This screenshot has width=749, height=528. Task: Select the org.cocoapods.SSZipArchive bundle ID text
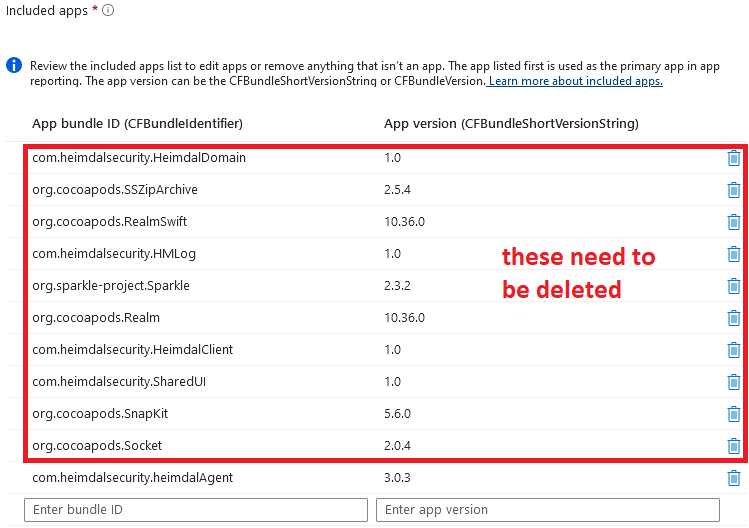(115, 190)
